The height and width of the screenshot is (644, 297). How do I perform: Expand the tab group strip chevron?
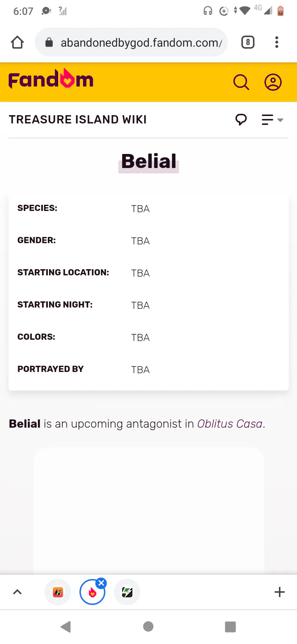[17, 592]
